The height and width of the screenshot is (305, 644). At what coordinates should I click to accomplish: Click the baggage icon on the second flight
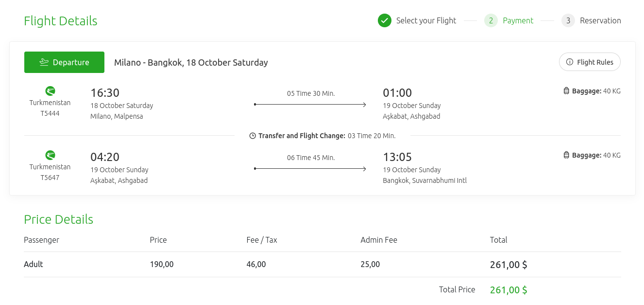point(566,155)
